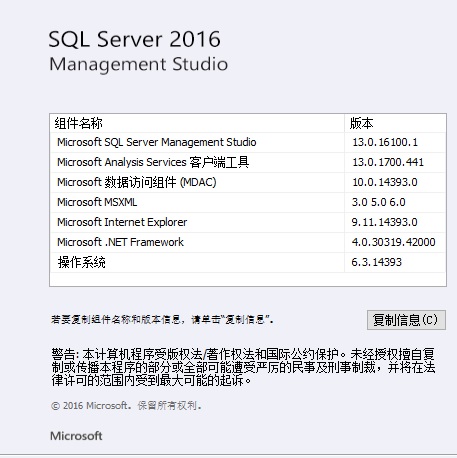Click version value 10.0.14393.0

385,182
